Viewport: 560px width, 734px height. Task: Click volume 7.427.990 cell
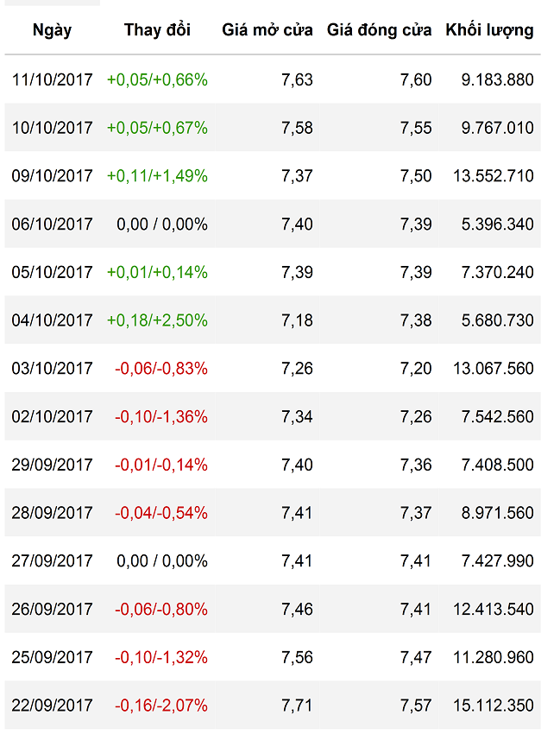tap(497, 561)
